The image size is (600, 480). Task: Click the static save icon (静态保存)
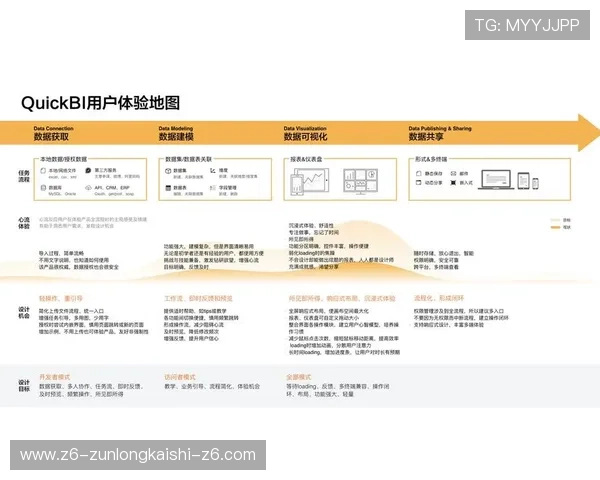pyautogui.click(x=419, y=173)
